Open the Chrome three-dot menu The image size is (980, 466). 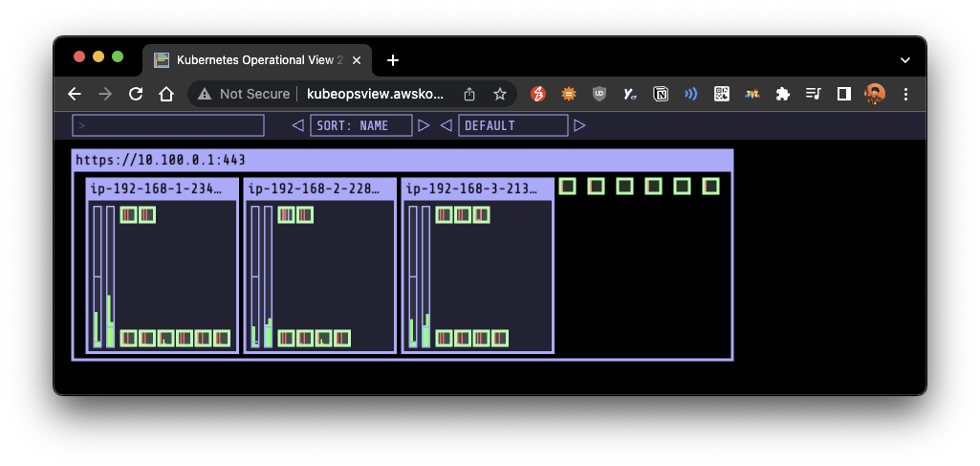pos(905,94)
